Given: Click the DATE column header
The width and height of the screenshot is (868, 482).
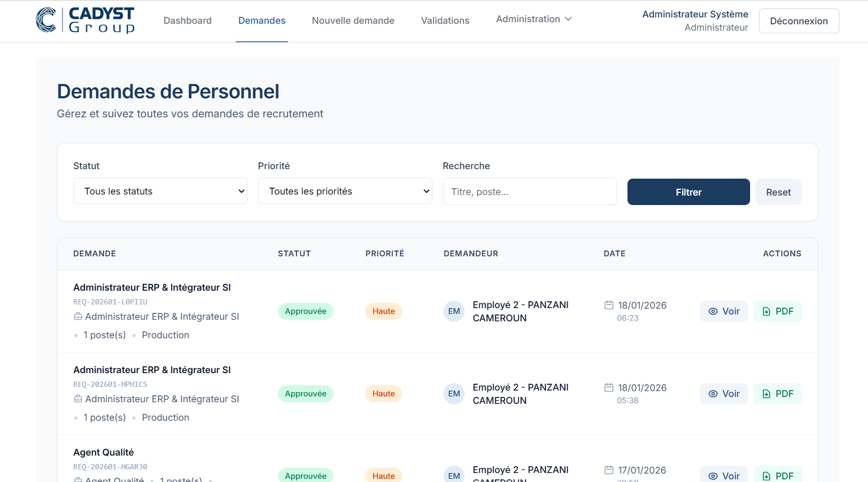Looking at the screenshot, I should (615, 254).
